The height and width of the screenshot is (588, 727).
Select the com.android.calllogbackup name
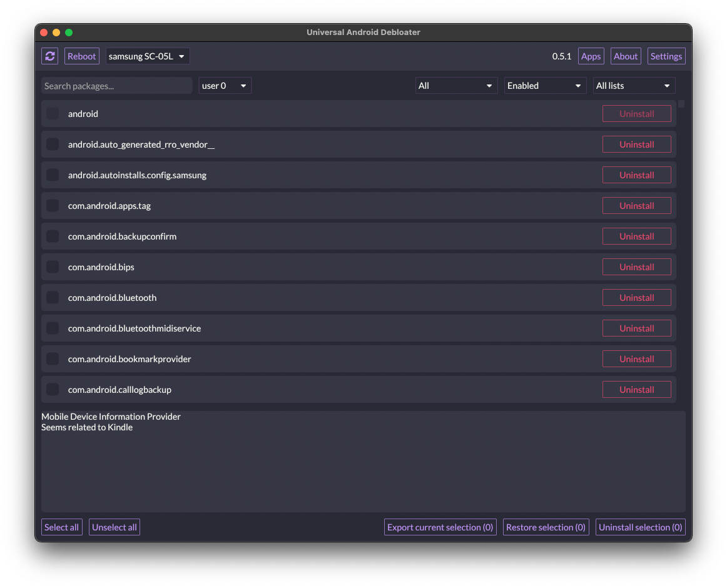119,389
